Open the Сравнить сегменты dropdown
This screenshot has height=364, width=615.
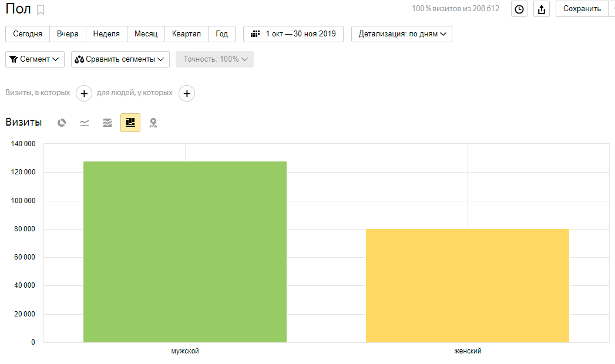pyautogui.click(x=120, y=59)
